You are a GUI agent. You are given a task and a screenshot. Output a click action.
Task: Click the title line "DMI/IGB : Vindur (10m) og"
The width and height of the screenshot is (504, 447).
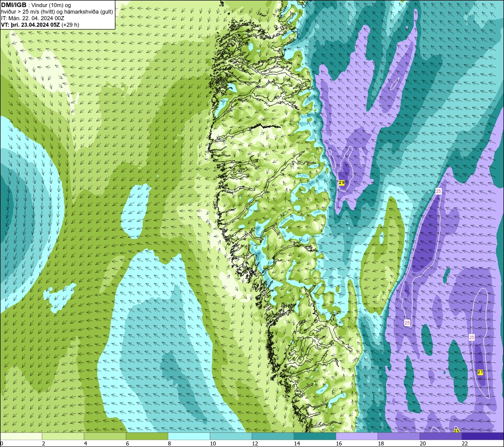tap(36, 5)
